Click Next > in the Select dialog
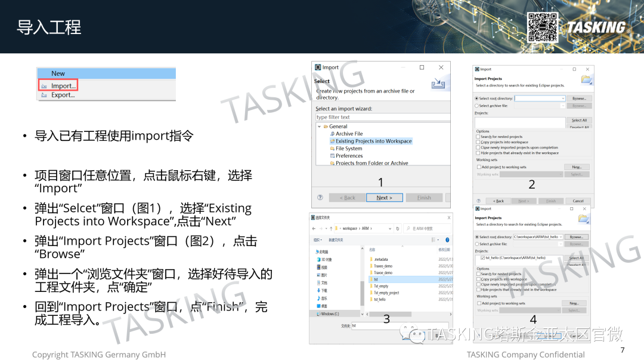Viewport: 644px width, 363px height. (385, 198)
